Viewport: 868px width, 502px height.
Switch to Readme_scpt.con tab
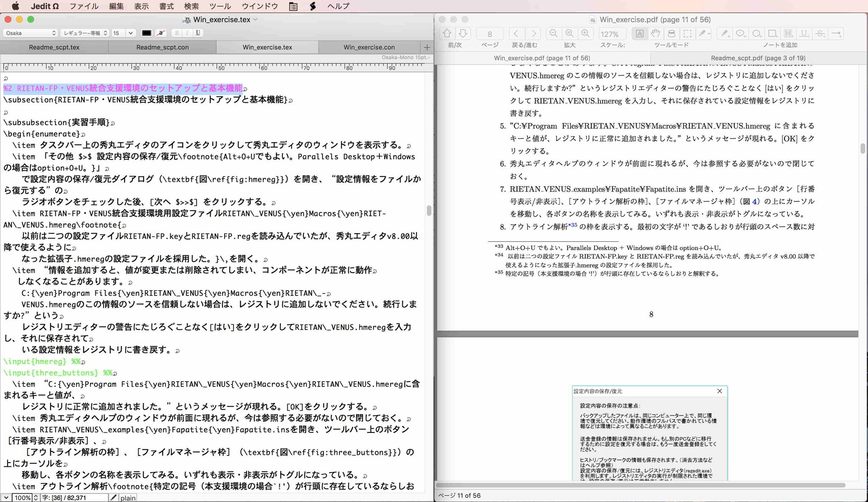click(162, 47)
